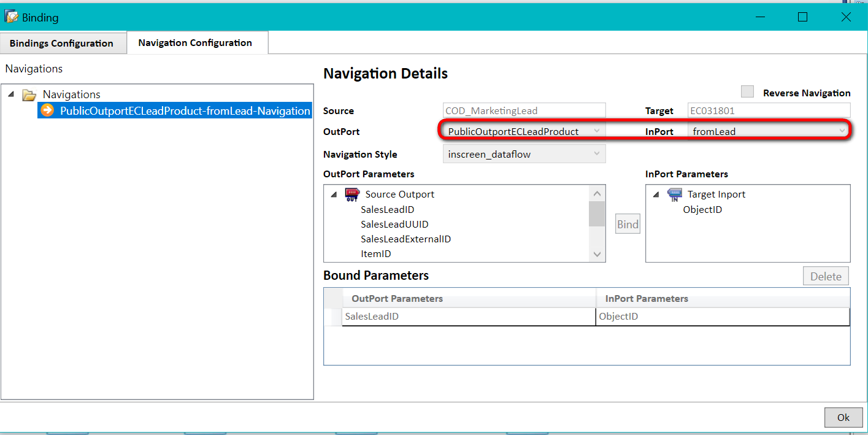Select ItemID outport parameter

[375, 254]
